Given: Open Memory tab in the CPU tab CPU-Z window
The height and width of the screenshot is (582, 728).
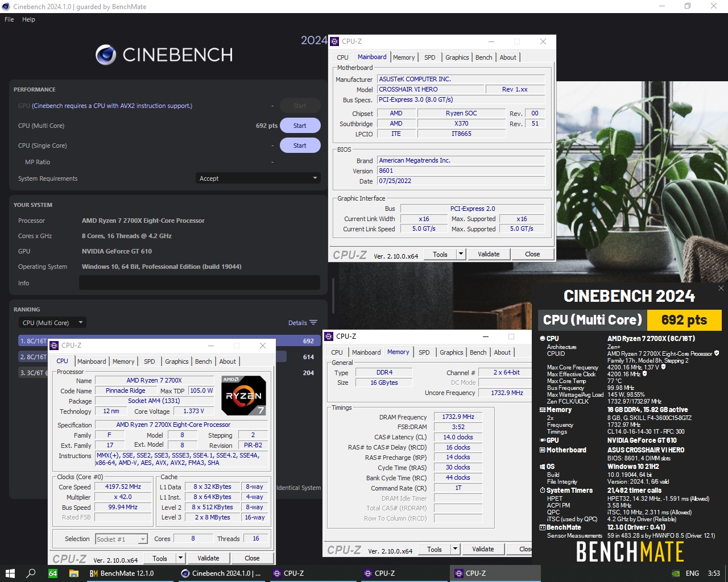Looking at the screenshot, I should (x=123, y=361).
